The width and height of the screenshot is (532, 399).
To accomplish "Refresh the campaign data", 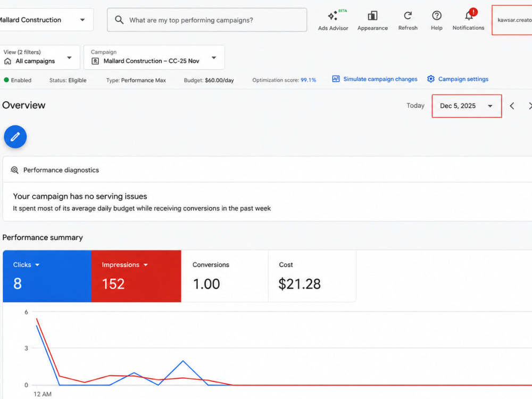I will (408, 20).
